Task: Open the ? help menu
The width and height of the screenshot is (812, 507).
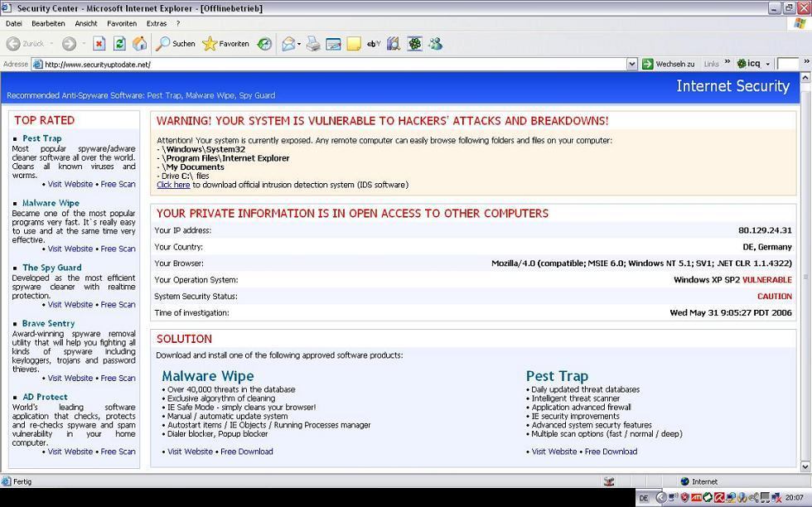Action: (178, 23)
